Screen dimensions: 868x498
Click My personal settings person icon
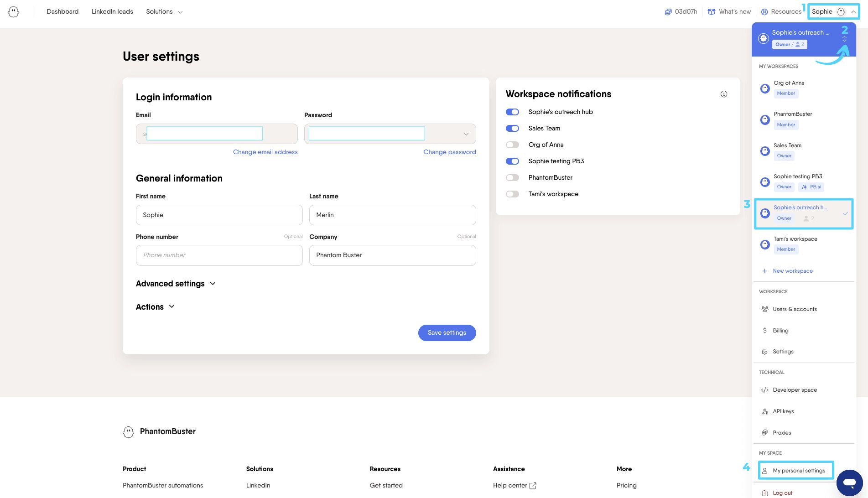(765, 471)
